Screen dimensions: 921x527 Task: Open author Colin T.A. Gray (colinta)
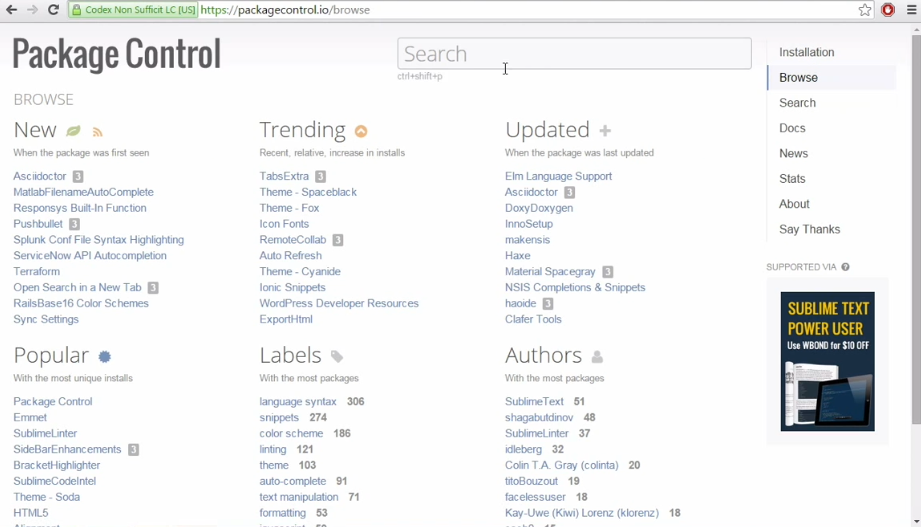pyautogui.click(x=562, y=465)
